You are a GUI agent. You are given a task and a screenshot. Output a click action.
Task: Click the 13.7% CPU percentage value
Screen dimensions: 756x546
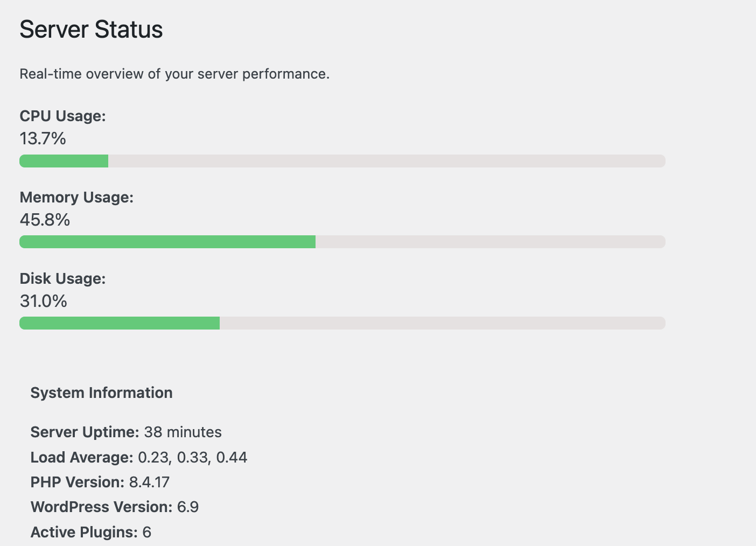43,139
